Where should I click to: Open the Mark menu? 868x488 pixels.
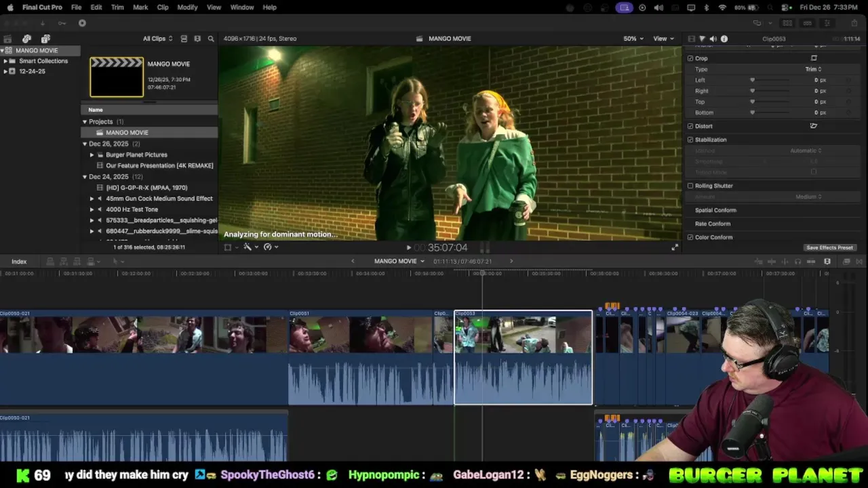[x=140, y=7]
